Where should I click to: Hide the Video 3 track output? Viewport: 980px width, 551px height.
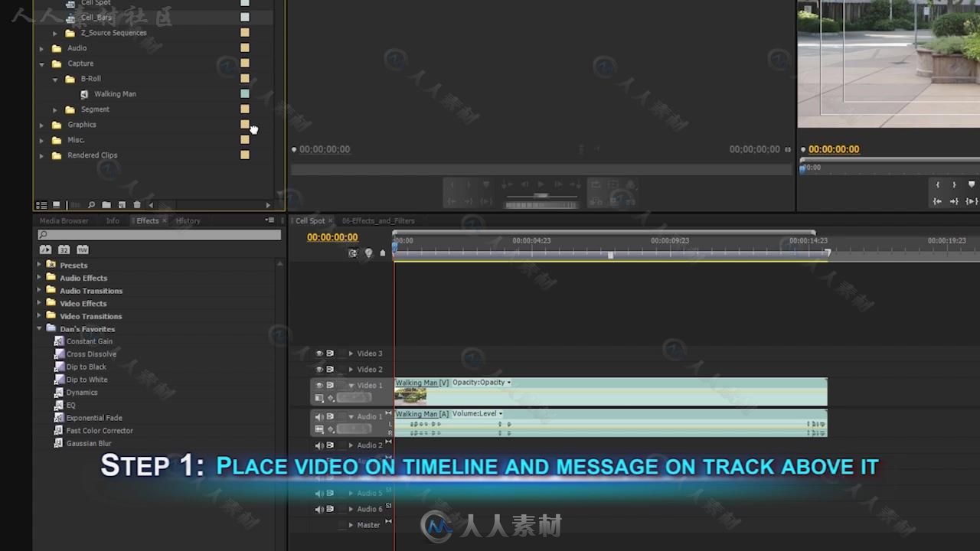[319, 354]
